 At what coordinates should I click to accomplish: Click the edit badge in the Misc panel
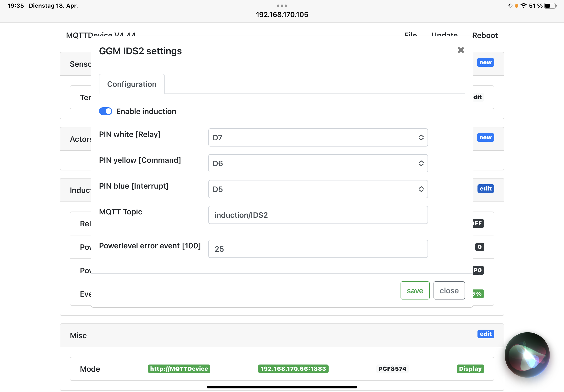[x=485, y=333]
